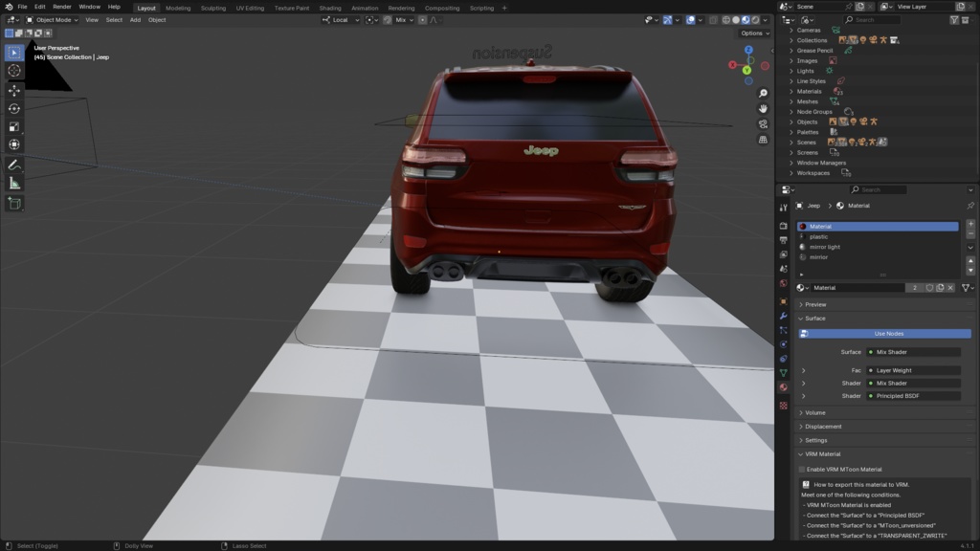The width and height of the screenshot is (980, 551).
Task: Select the Transform tool
Action: (x=14, y=144)
